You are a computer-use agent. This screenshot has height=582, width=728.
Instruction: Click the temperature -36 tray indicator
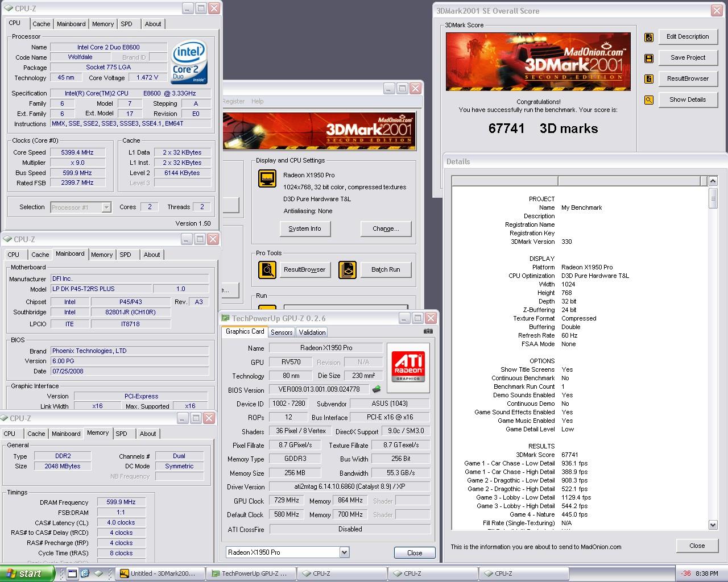tap(686, 573)
